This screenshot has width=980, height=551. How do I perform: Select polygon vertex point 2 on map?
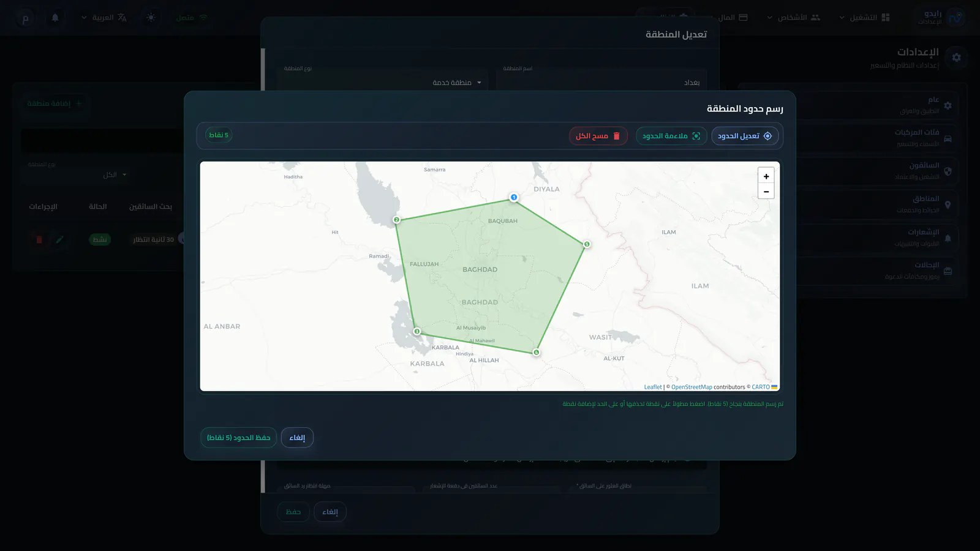tap(396, 220)
